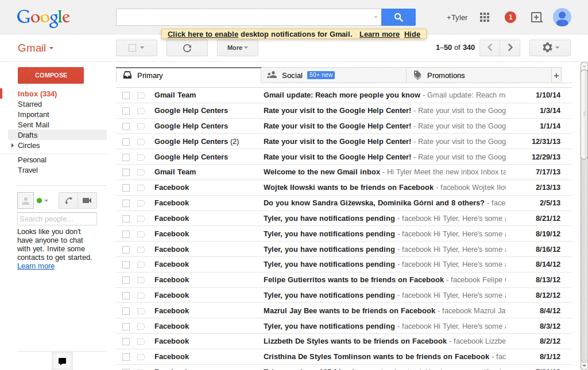This screenshot has width=588, height=370.
Task: Click the Google logo
Action: pos(43,18)
